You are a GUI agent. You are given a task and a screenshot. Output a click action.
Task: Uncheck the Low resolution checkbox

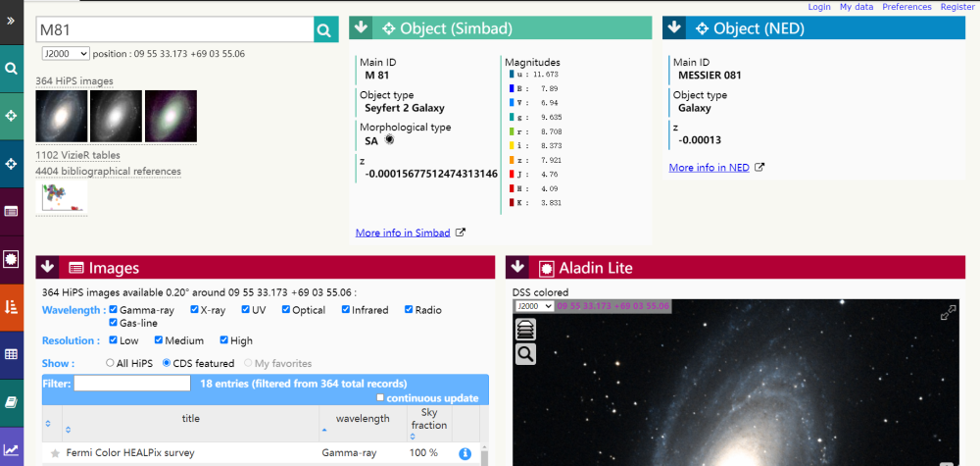[x=113, y=340]
